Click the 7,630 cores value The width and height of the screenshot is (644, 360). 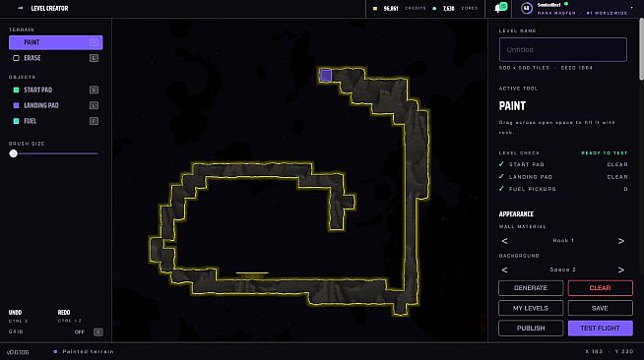point(448,8)
